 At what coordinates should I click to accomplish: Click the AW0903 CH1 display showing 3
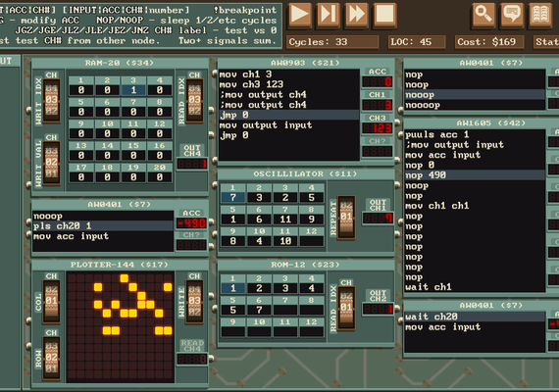pos(378,105)
